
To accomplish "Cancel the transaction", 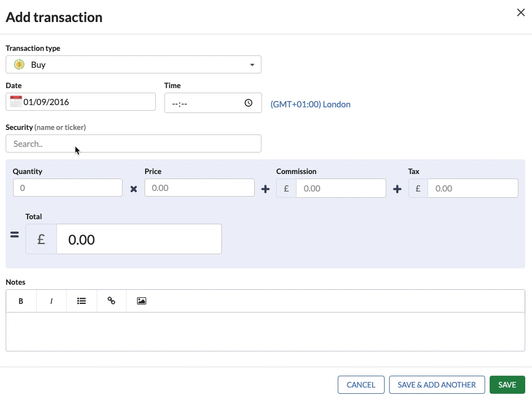I will [x=361, y=385].
